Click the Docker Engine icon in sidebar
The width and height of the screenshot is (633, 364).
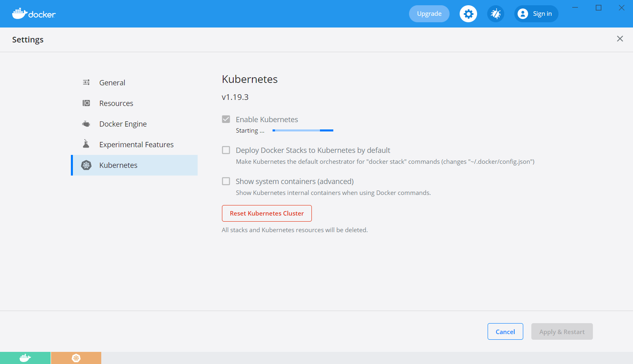pos(86,124)
